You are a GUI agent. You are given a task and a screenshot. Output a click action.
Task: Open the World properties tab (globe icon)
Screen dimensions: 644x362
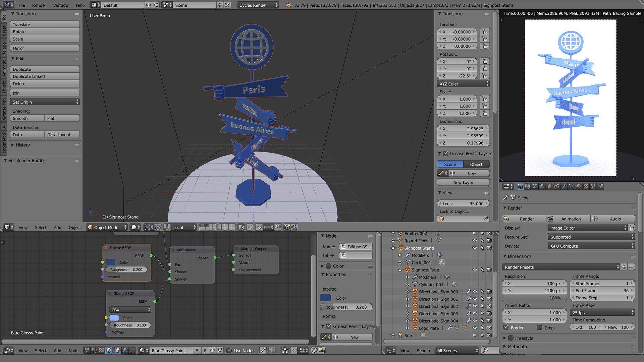pyautogui.click(x=542, y=186)
